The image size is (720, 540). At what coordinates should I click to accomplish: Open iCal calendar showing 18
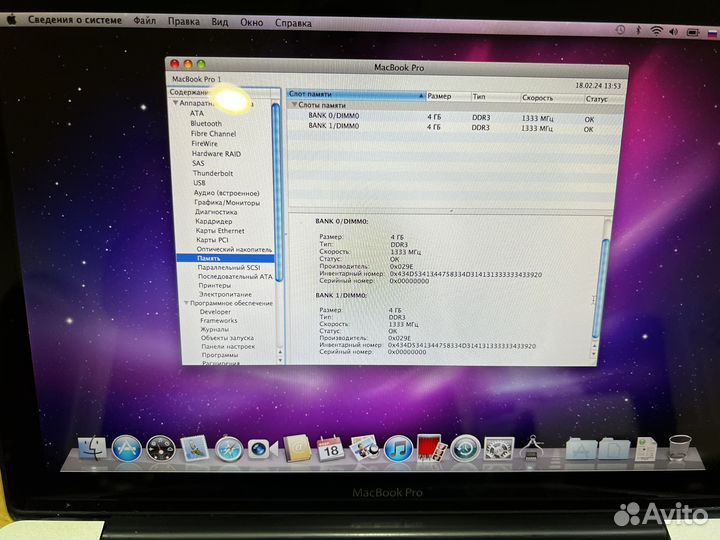331,448
